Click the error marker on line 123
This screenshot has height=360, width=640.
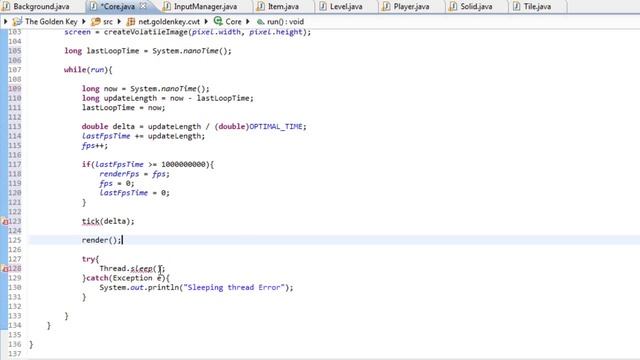click(x=5, y=222)
